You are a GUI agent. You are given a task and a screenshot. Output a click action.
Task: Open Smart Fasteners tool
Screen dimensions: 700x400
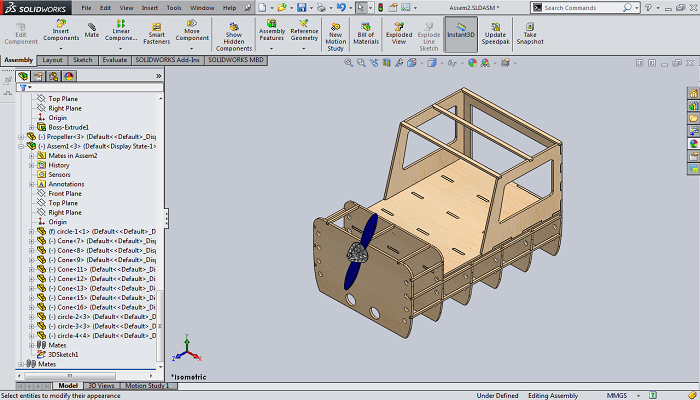point(156,33)
